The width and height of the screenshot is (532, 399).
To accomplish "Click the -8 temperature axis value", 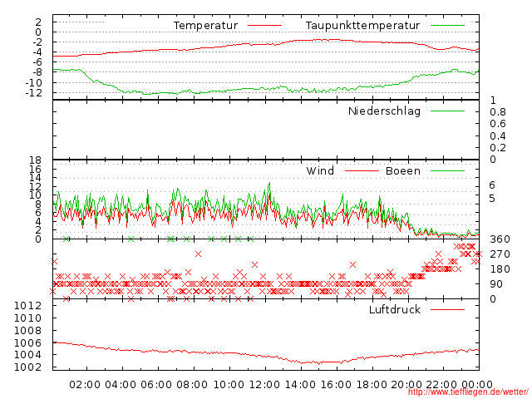I will click(x=37, y=72).
